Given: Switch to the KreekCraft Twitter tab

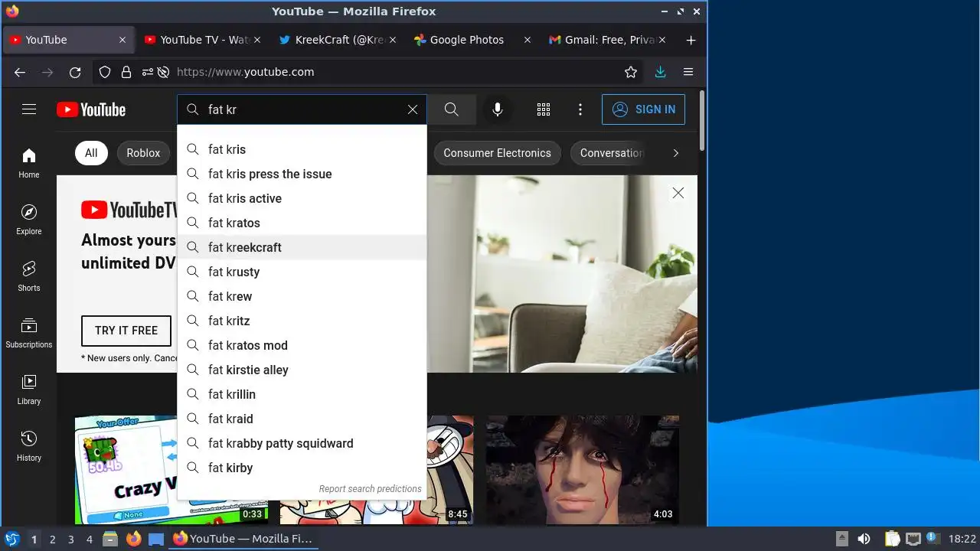Looking at the screenshot, I should click(337, 40).
